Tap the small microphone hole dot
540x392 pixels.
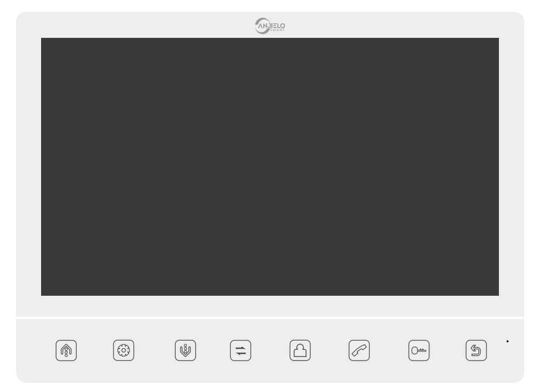coord(507,341)
